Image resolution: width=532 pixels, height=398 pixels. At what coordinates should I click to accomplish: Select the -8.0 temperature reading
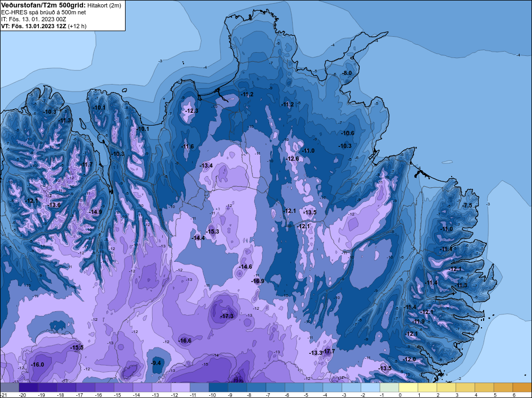[x=347, y=73]
